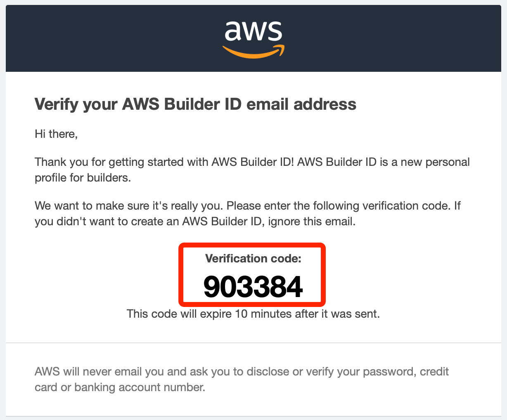The width and height of the screenshot is (507, 420).
Task: Click the dark navy header banner
Action: pyautogui.click(x=253, y=38)
